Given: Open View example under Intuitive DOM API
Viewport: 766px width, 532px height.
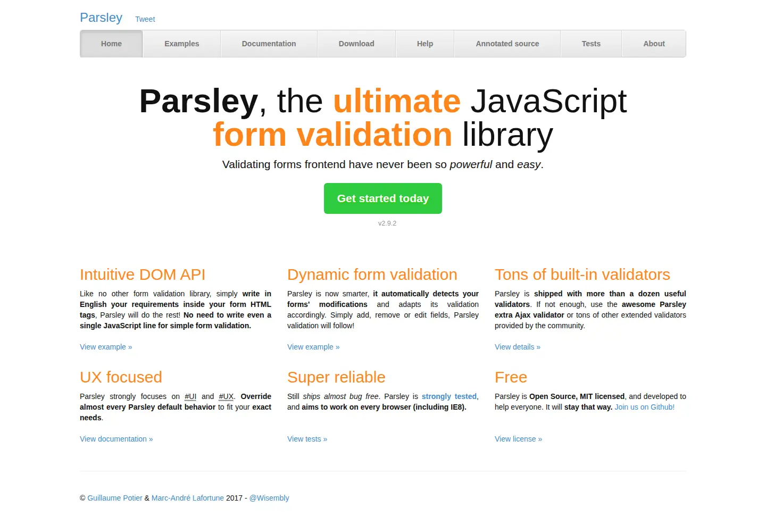Looking at the screenshot, I should [106, 347].
